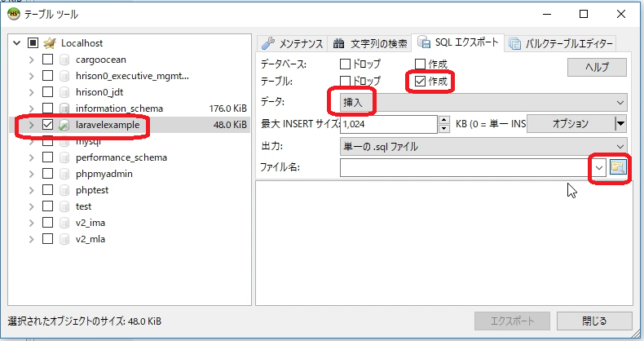Open the file browser folder icon
The width and height of the screenshot is (644, 341).
[618, 167]
